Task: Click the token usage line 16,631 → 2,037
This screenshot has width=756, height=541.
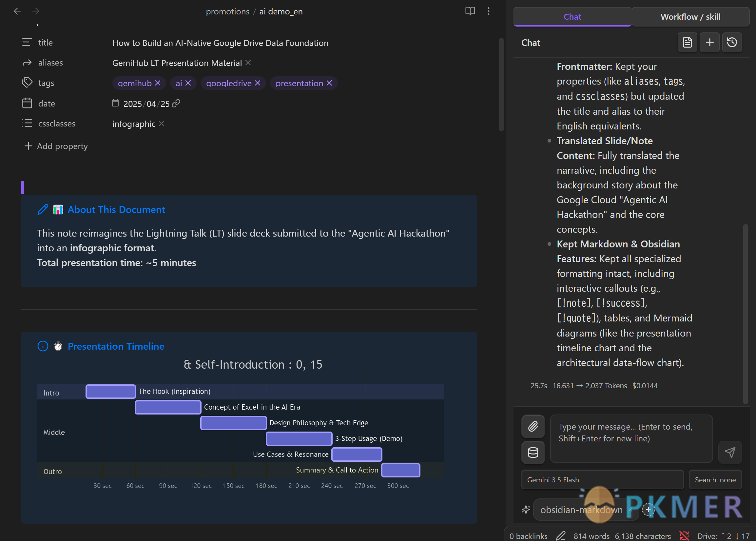Action: 590,386
